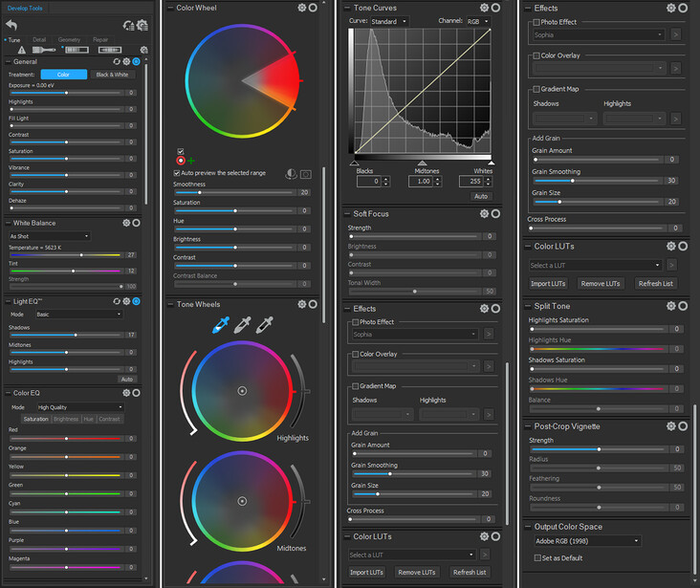Open the Adobe RGB (1998) color space dropdown
Image resolution: width=700 pixels, height=588 pixels.
[x=587, y=541]
